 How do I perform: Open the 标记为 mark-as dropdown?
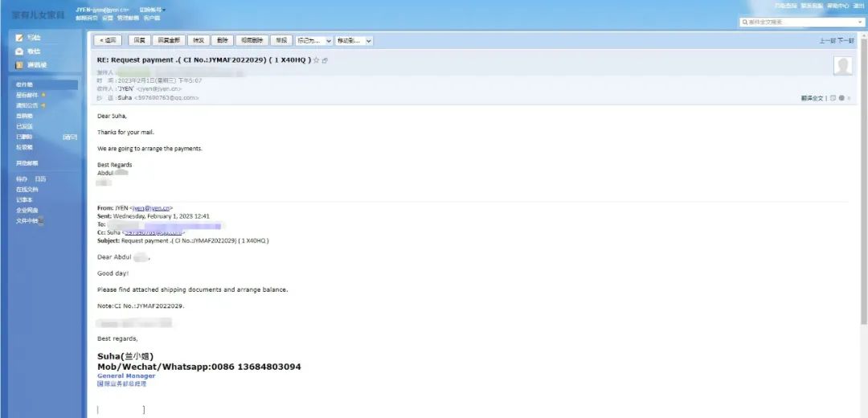(x=313, y=40)
